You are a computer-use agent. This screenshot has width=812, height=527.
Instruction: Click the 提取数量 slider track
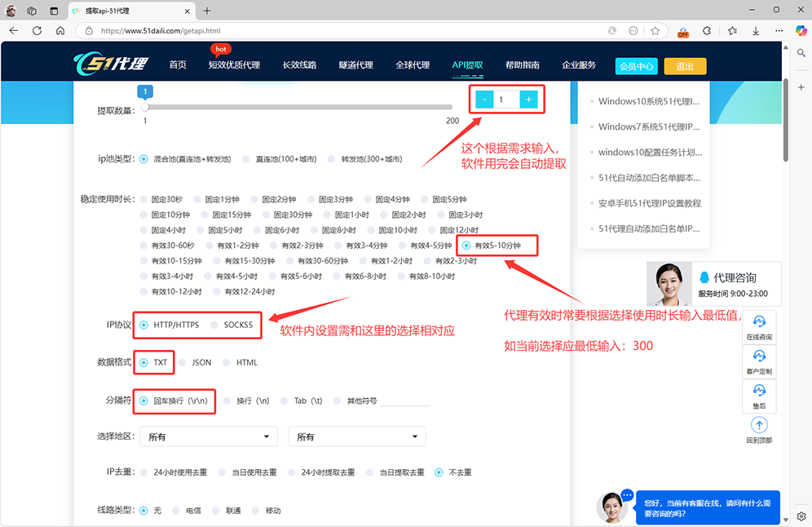(299, 107)
